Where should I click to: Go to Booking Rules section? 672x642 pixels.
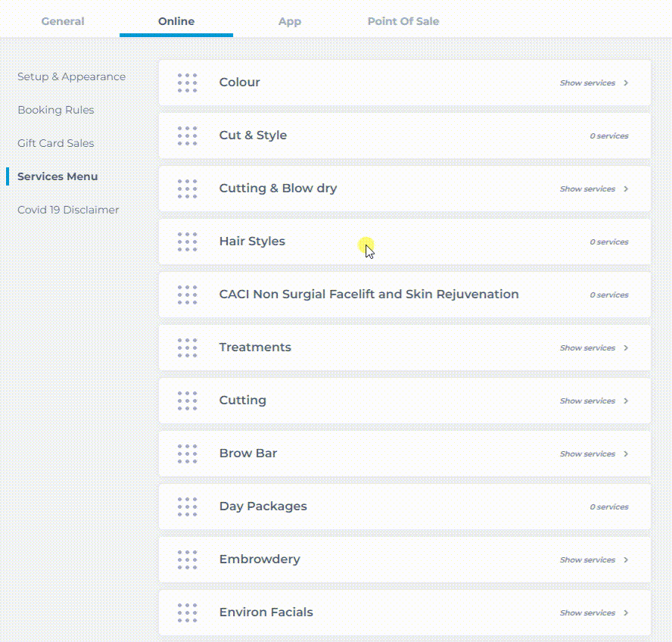point(56,110)
